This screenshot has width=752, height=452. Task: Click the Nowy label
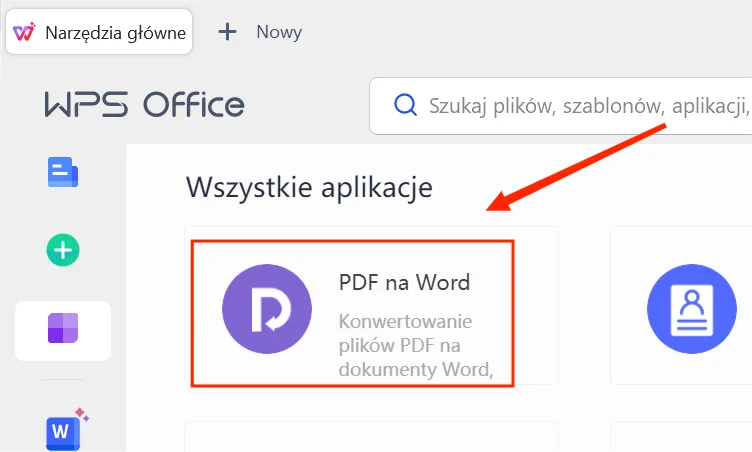pyautogui.click(x=279, y=32)
